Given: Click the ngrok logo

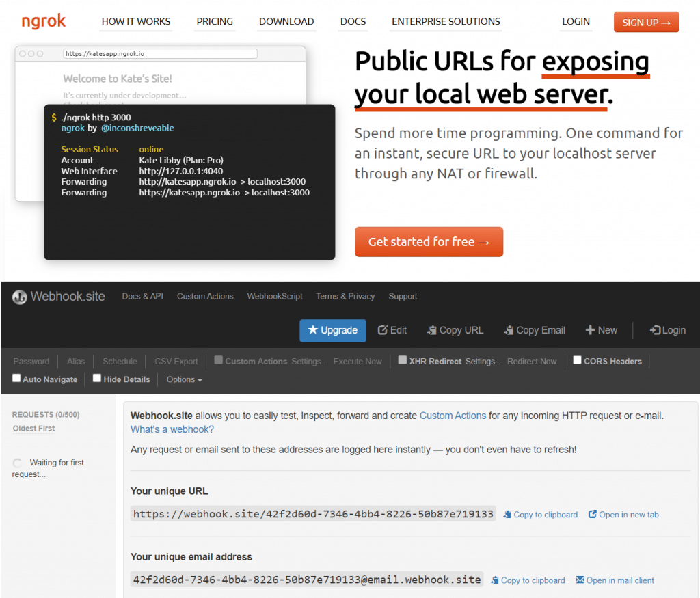Looking at the screenshot, I should (44, 21).
